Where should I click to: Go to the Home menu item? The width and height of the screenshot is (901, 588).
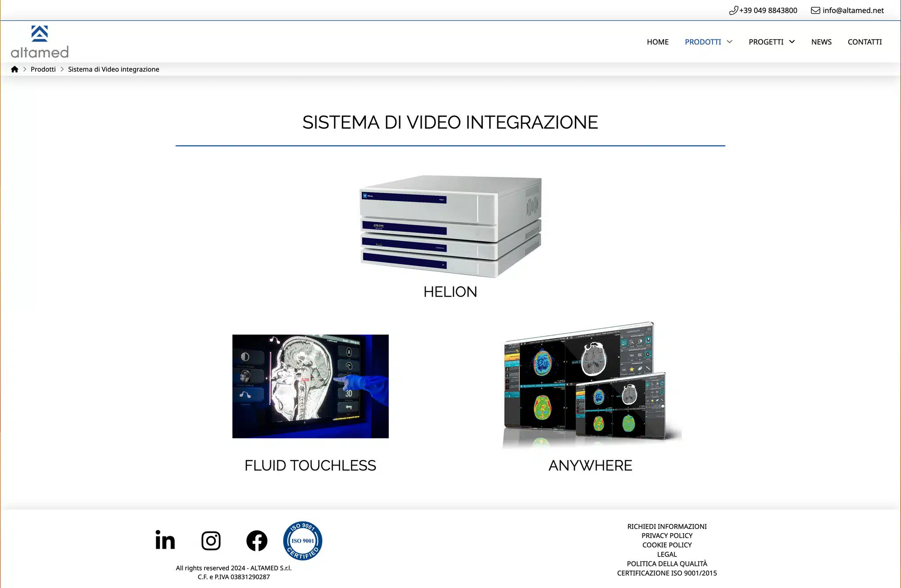click(x=658, y=42)
